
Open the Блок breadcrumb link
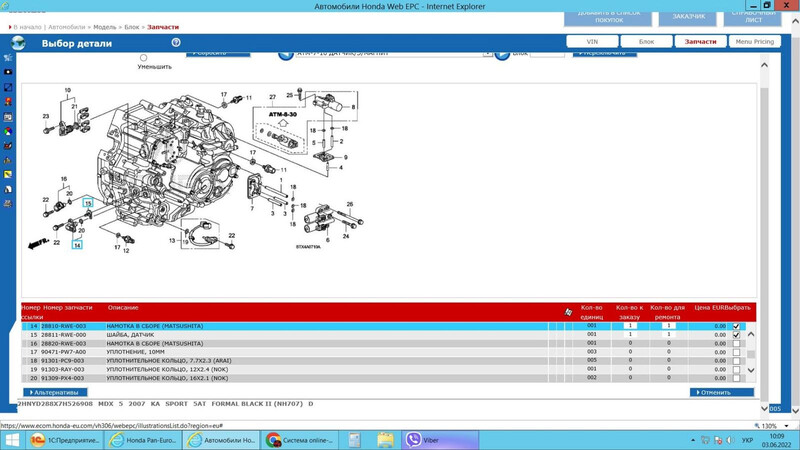(x=132, y=27)
